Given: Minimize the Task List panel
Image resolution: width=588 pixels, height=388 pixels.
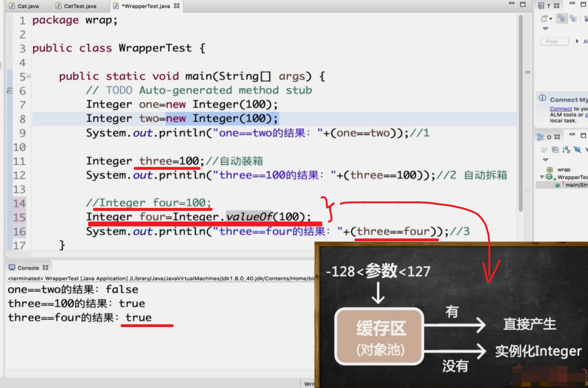Looking at the screenshot, I should tap(572, 4).
